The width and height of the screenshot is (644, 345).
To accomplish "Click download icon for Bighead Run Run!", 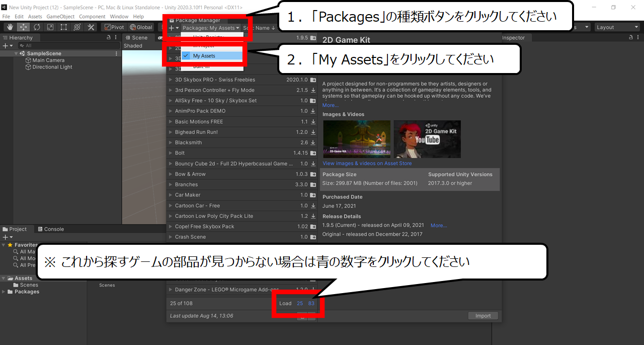I will (x=313, y=132).
